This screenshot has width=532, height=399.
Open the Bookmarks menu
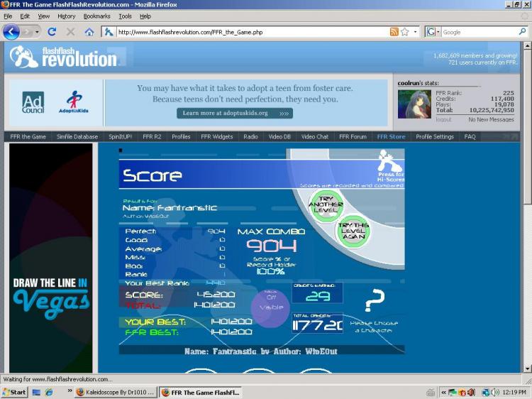(96, 16)
